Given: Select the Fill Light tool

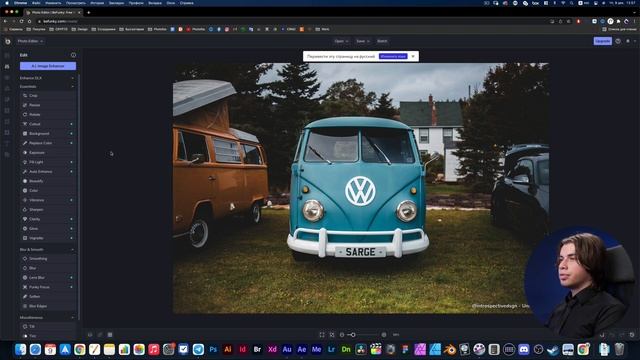Looking at the screenshot, I should pos(48,162).
